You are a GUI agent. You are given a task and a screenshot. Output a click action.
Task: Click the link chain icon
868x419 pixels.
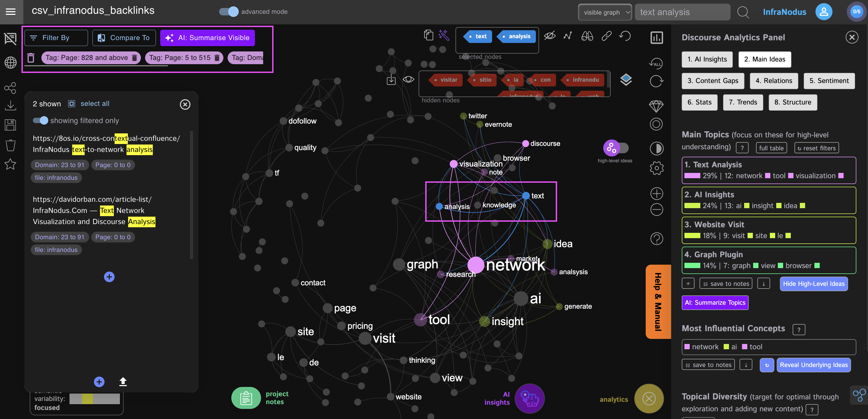tap(606, 36)
